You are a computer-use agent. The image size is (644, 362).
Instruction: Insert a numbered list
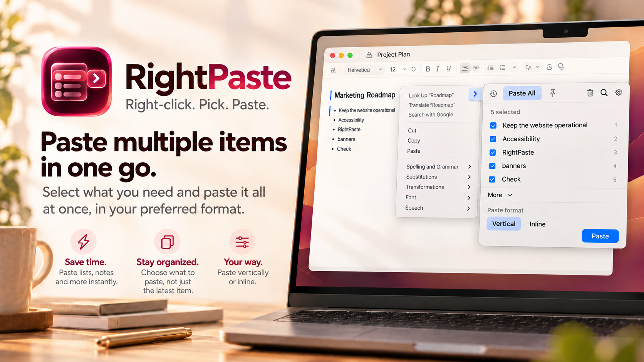[x=502, y=68]
